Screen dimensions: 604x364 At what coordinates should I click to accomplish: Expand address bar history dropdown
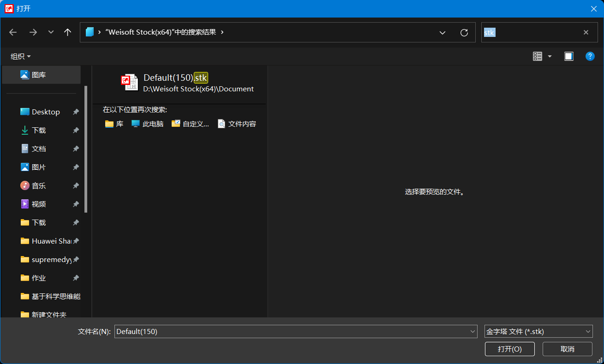pyautogui.click(x=443, y=32)
